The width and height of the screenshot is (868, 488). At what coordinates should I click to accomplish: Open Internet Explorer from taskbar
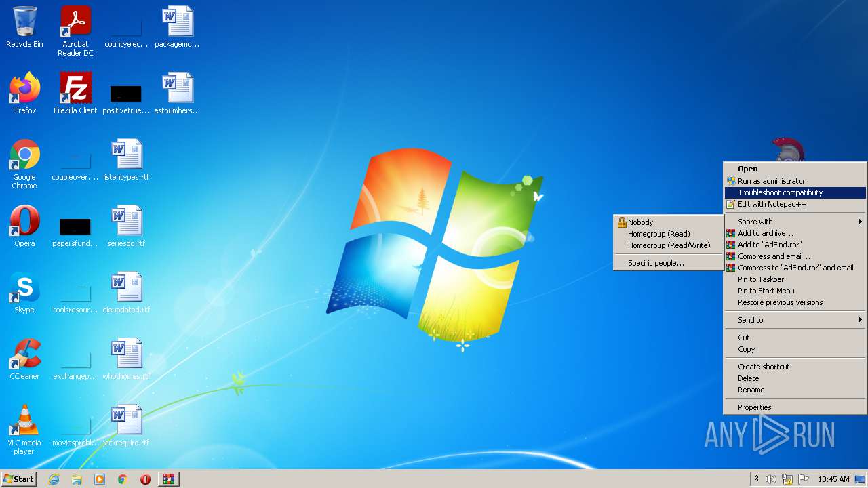[x=54, y=479]
